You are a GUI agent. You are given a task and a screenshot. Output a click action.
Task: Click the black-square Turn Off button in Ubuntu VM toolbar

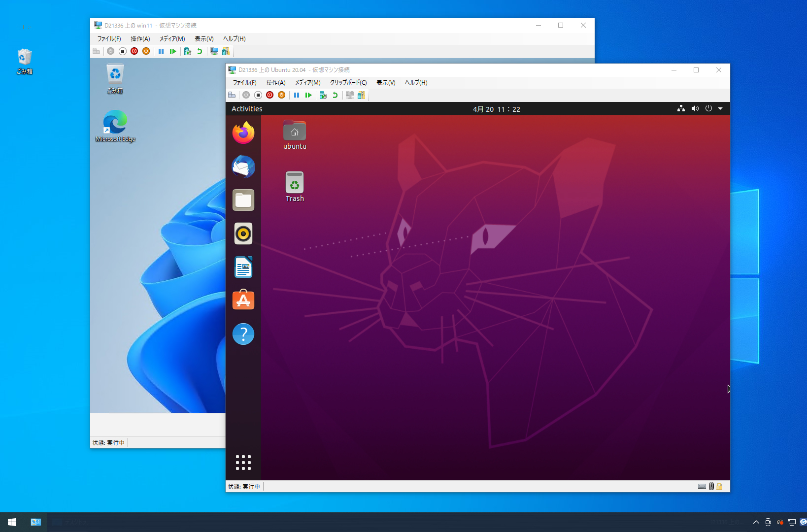[x=258, y=95]
